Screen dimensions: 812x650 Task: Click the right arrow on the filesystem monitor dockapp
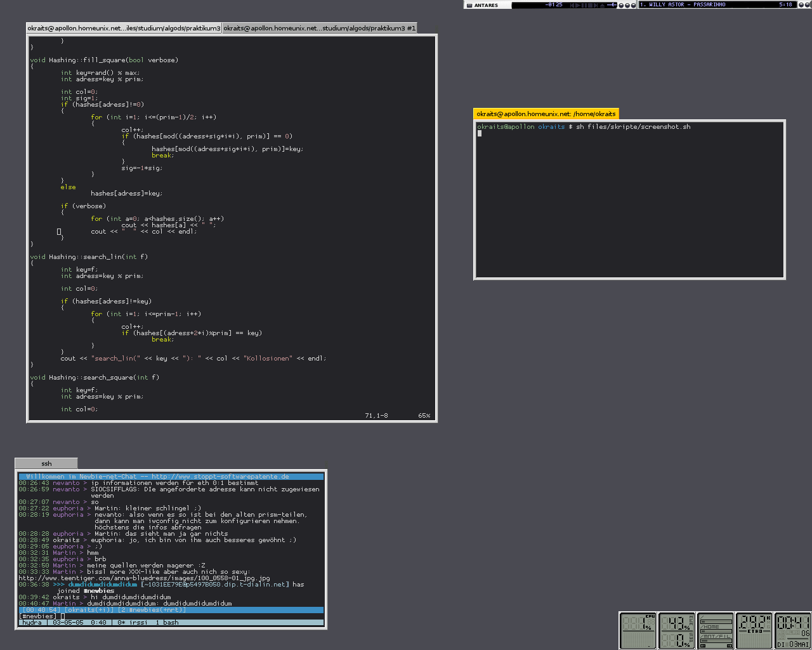pos(730,646)
